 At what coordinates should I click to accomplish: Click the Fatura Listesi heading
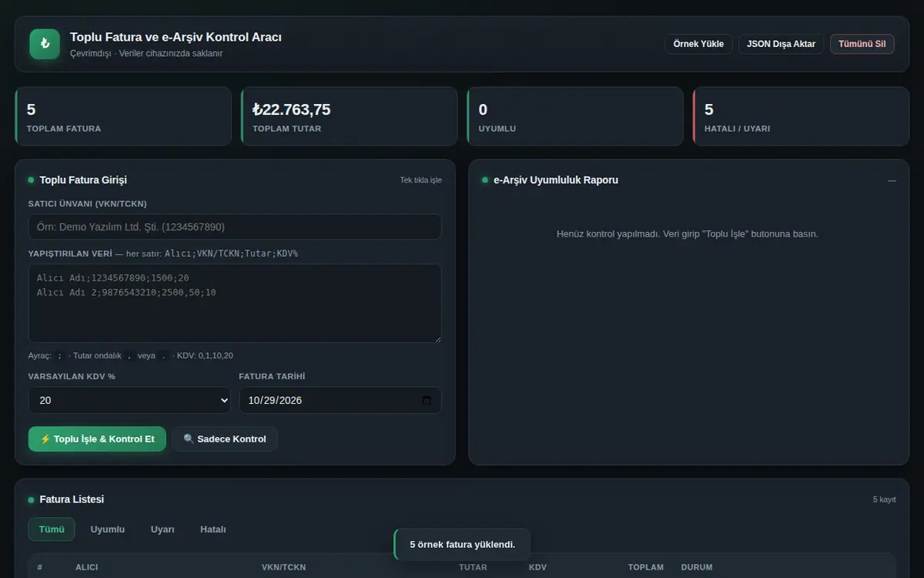coord(72,499)
